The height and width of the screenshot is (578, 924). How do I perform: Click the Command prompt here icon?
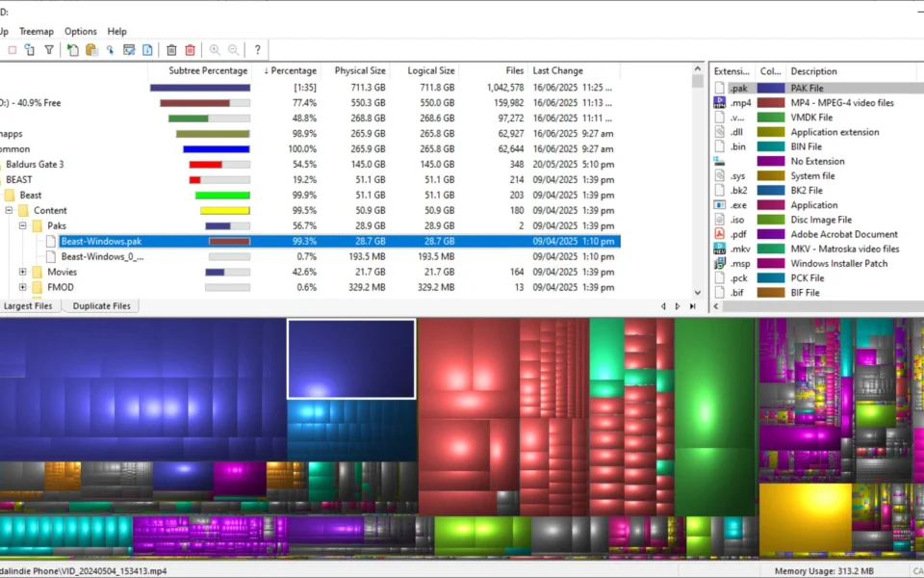tap(129, 50)
